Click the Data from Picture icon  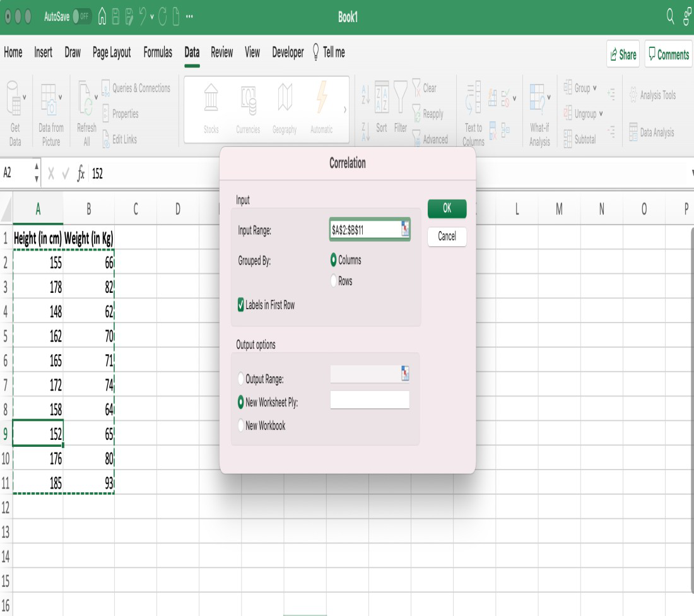48,99
